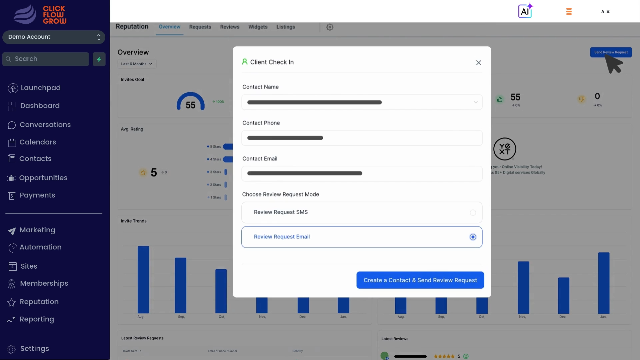The image size is (640, 360).
Task: Switch to the Widgets tab
Action: (x=258, y=27)
